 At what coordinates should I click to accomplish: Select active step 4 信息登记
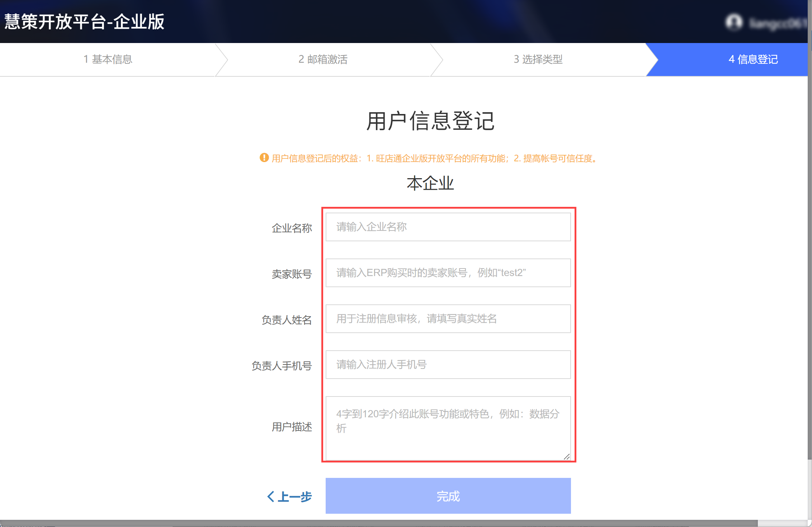[753, 60]
